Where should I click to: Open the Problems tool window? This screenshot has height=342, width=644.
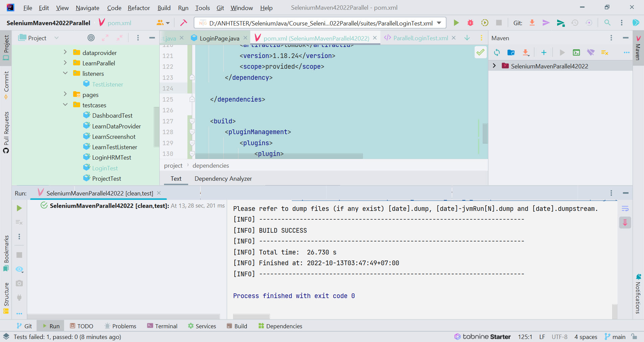(x=120, y=326)
